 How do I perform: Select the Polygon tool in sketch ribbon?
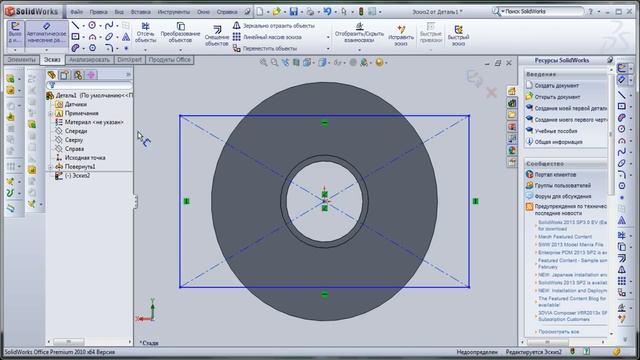(93, 48)
